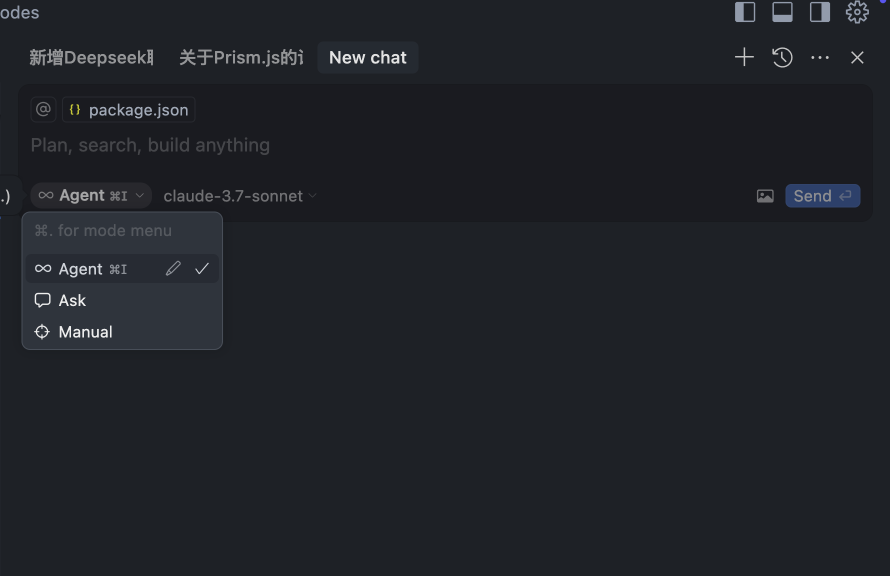
Task: Expand the claude-3.7-sonnet model selector
Action: (240, 196)
